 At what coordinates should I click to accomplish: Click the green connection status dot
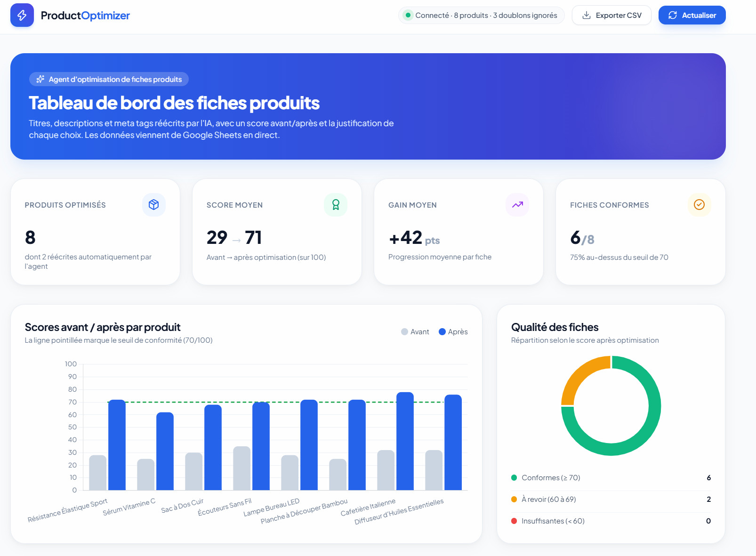(x=408, y=15)
